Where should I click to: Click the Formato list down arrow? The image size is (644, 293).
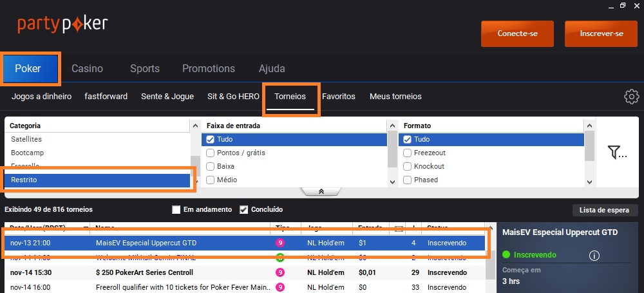coord(589,181)
